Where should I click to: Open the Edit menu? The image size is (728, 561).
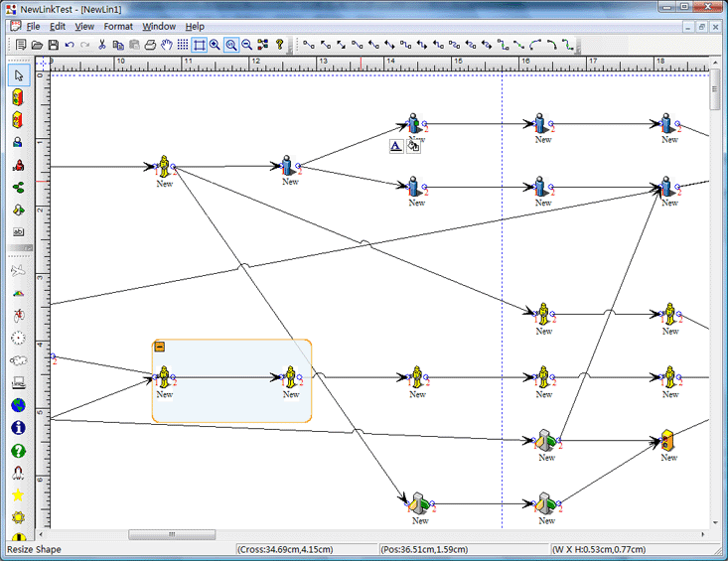point(58,27)
